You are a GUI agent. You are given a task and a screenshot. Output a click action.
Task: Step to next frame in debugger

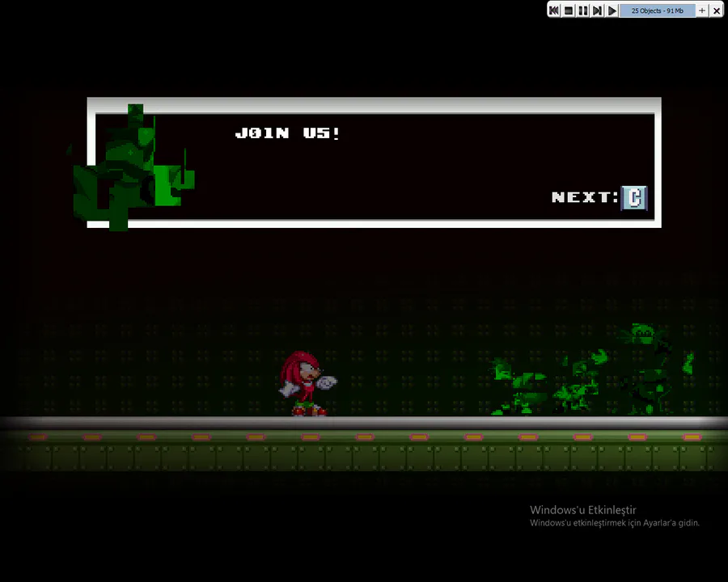[598, 11]
